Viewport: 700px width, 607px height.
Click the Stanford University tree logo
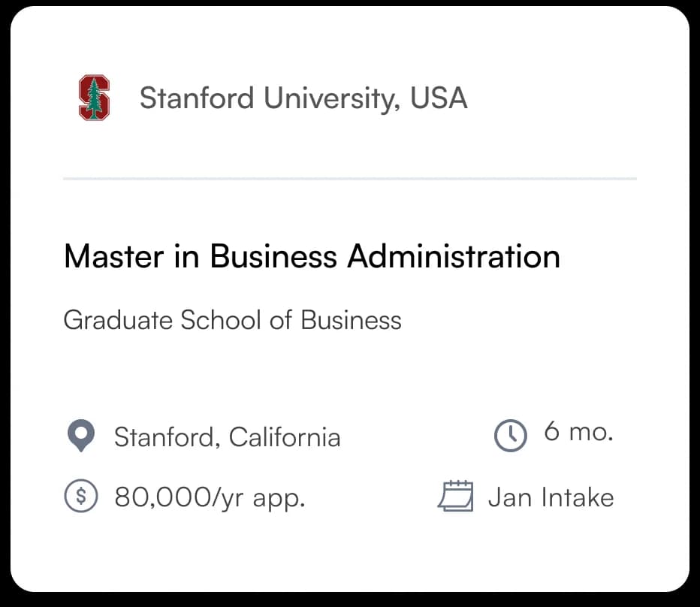tap(94, 98)
